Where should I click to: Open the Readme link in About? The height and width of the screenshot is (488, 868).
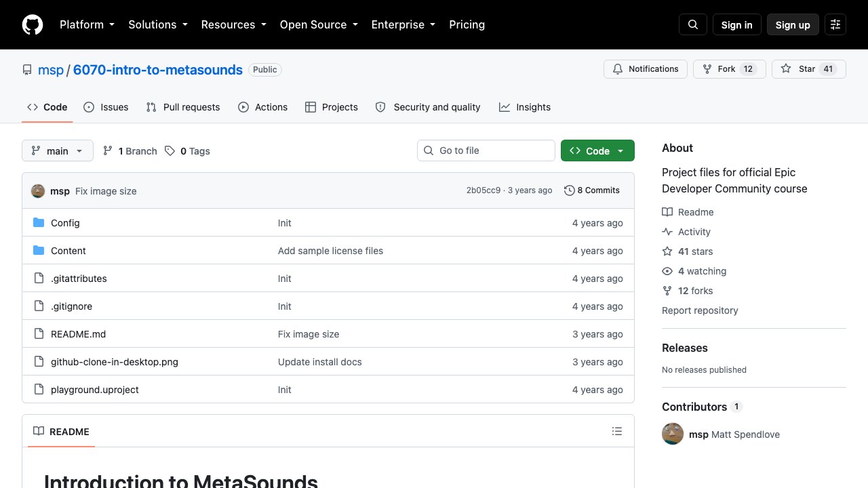(688, 212)
